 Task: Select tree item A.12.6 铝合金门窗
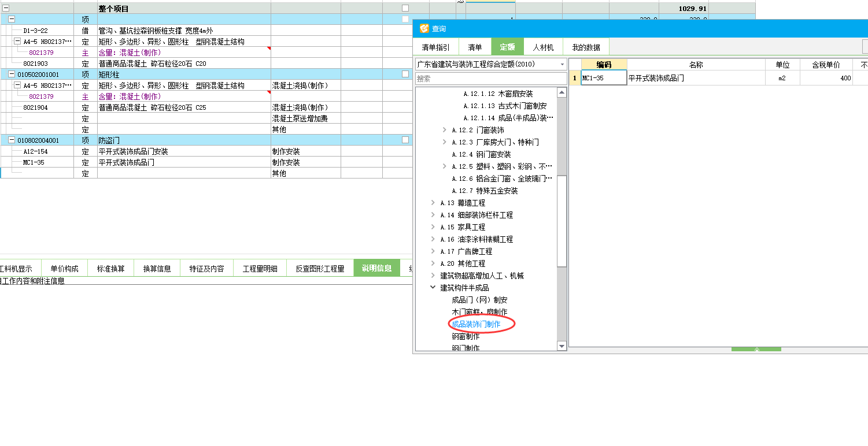(502, 179)
